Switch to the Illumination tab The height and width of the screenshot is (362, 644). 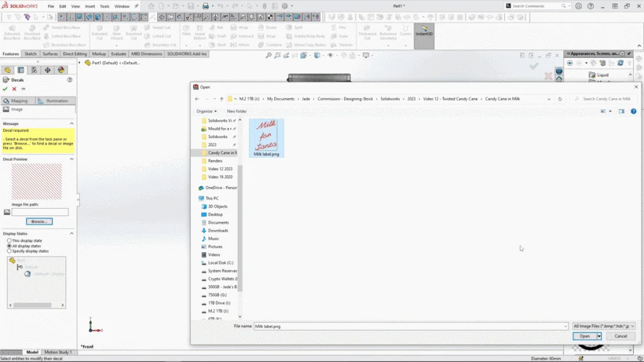[55, 101]
